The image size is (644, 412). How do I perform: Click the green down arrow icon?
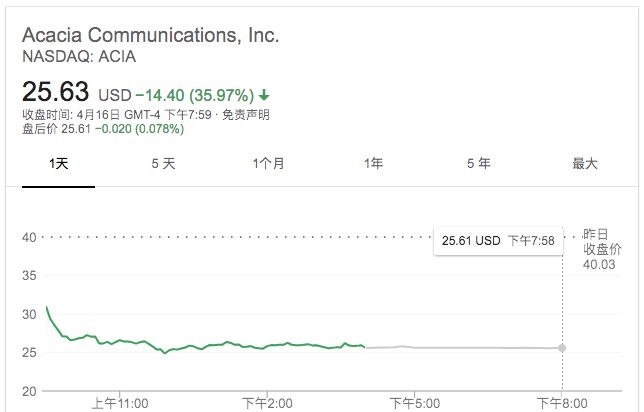point(264,95)
